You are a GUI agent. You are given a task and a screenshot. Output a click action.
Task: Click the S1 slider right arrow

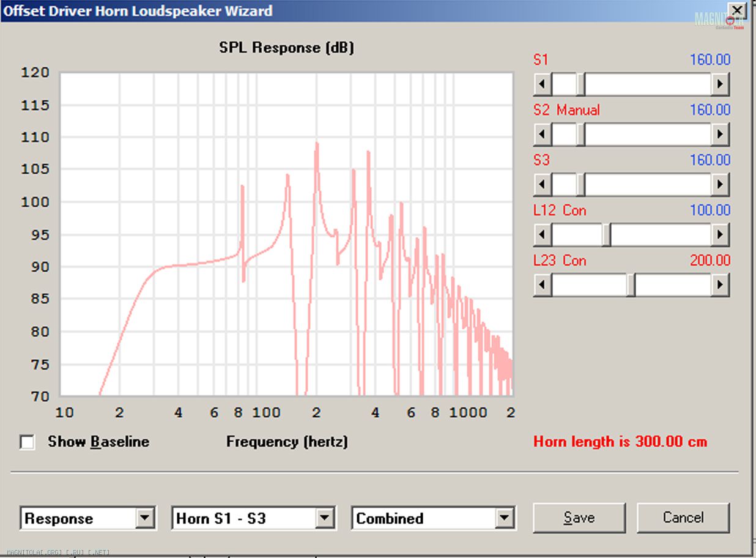[x=721, y=84]
